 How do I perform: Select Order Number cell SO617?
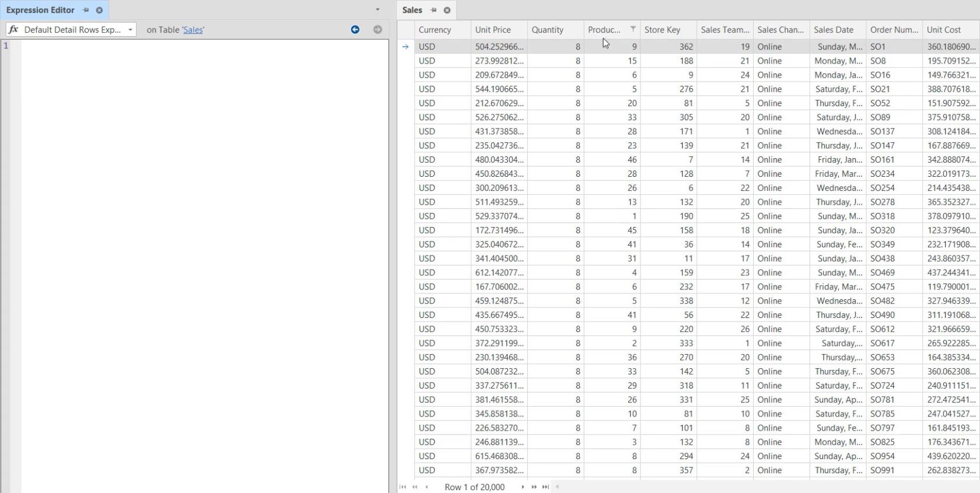tap(894, 343)
